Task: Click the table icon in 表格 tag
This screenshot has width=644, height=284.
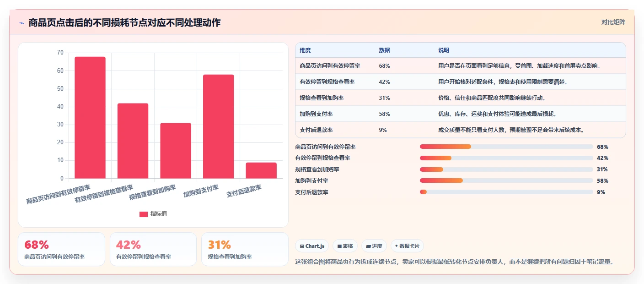Action: tap(339, 246)
